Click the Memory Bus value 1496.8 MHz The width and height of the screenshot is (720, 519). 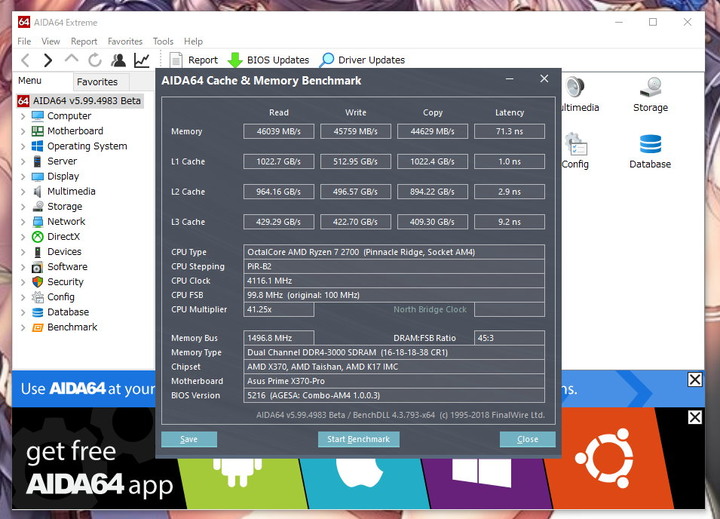(279, 338)
